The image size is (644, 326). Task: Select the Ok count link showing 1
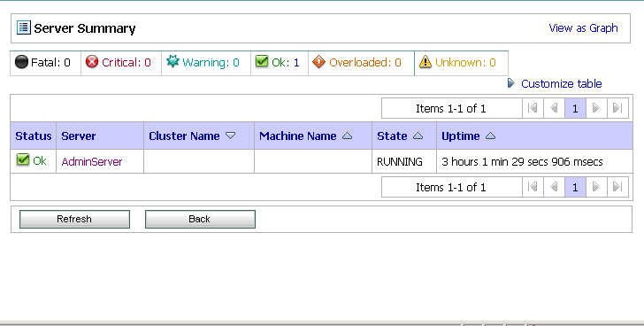tap(296, 63)
